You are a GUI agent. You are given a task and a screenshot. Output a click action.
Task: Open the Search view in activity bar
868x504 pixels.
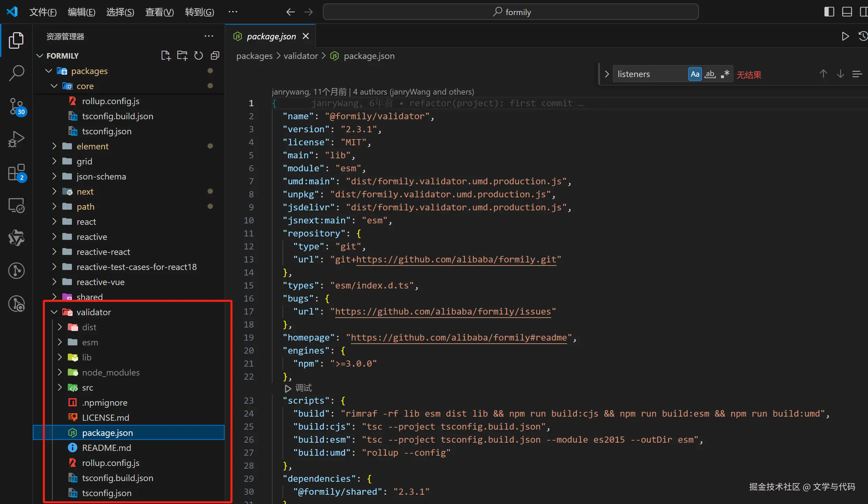tap(16, 73)
